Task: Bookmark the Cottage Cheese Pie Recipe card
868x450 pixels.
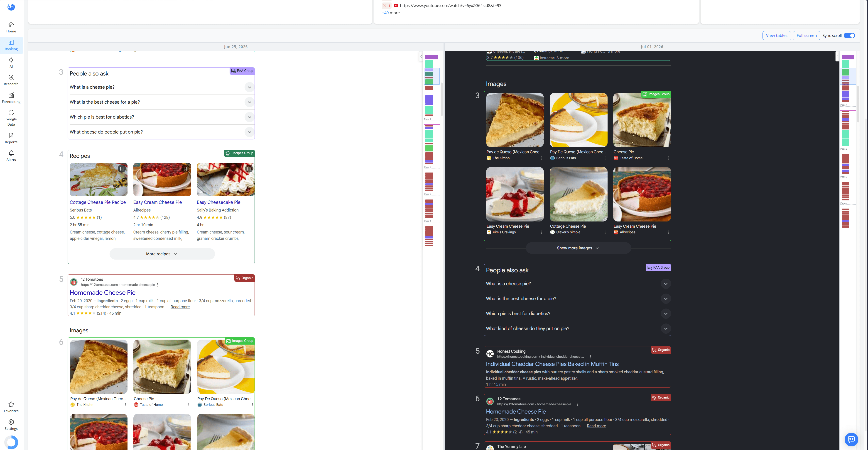Action: [x=122, y=169]
